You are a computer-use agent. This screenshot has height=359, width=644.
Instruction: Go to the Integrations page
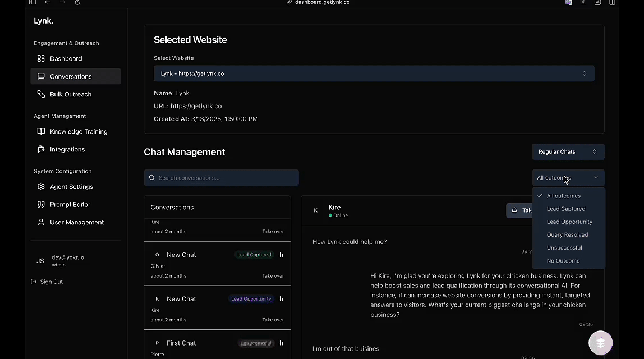point(67,149)
